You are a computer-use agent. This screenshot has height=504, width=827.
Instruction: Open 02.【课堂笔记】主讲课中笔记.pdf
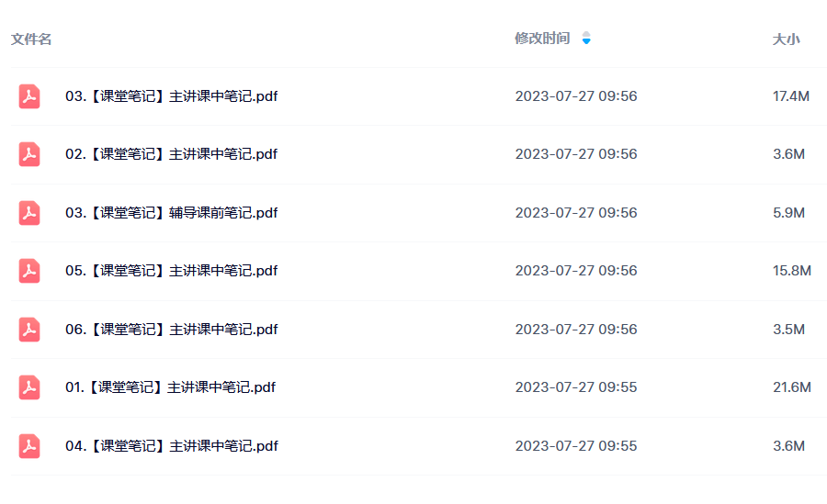click(x=172, y=154)
